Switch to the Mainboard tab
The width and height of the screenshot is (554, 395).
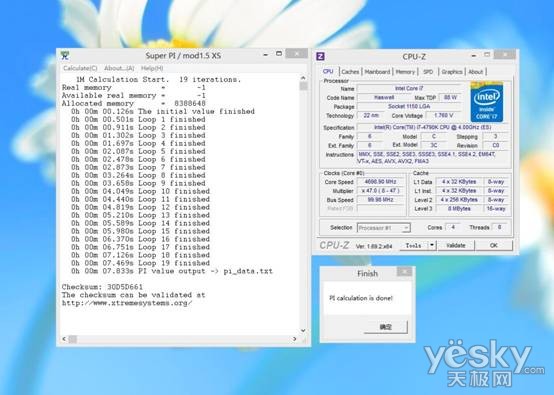tap(377, 72)
